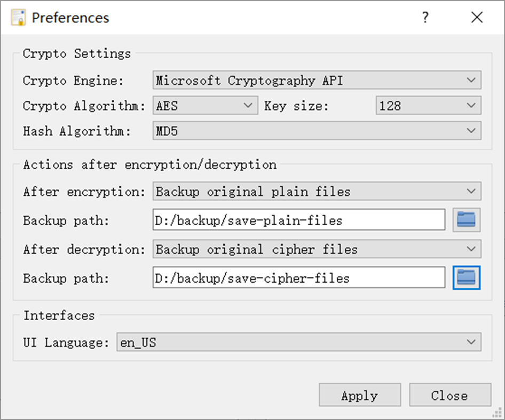Open the After decryption action dropdown
The height and width of the screenshot is (420, 505).
(317, 249)
